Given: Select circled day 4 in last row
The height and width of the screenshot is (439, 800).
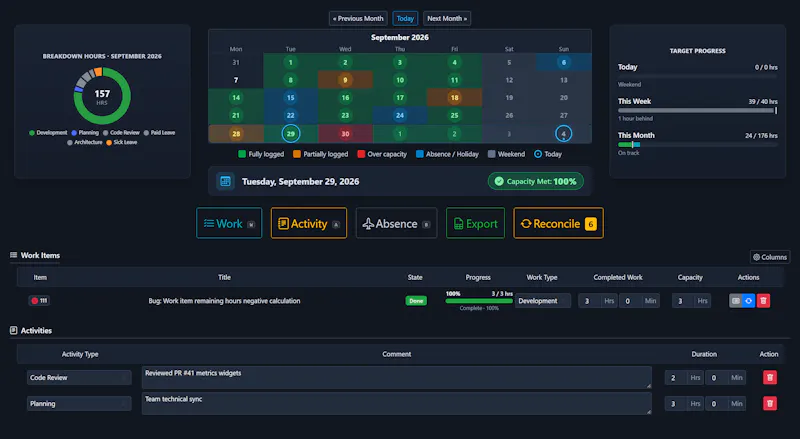Looking at the screenshot, I should coord(564,134).
